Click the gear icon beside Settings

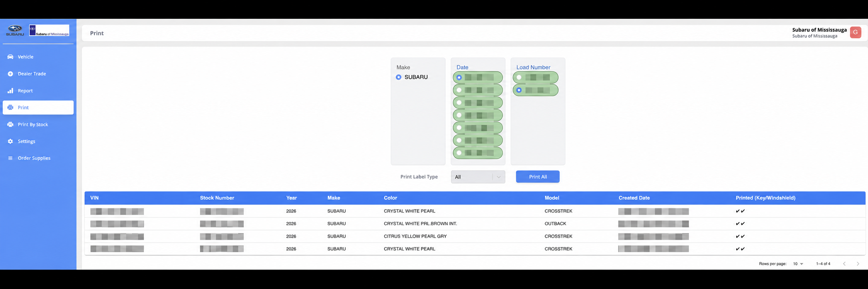[10, 141]
